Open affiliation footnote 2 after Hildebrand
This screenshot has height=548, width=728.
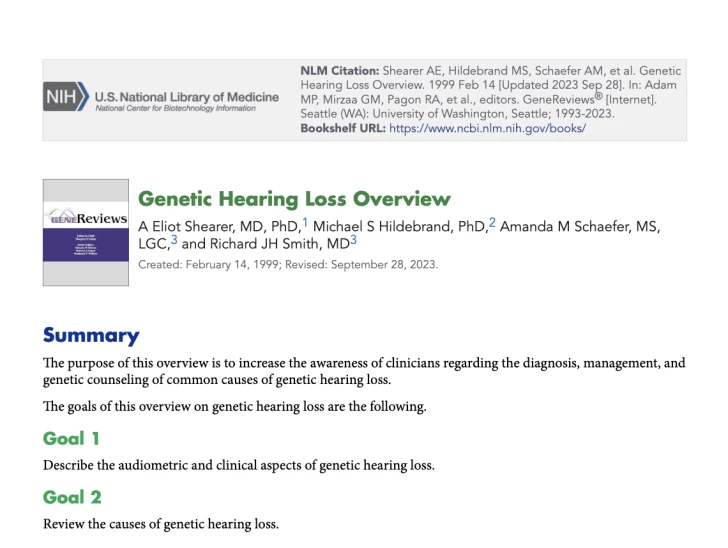tap(492, 223)
